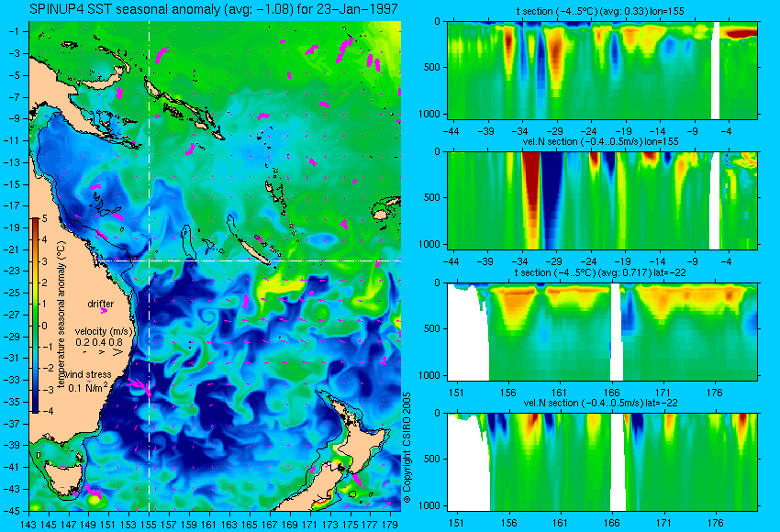Click the '166' tick under the t section lat=-22 plot
This screenshot has height=532, width=780.
click(x=611, y=393)
